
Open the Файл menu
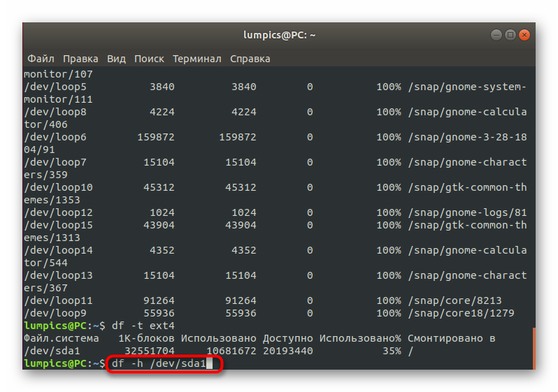(x=41, y=59)
